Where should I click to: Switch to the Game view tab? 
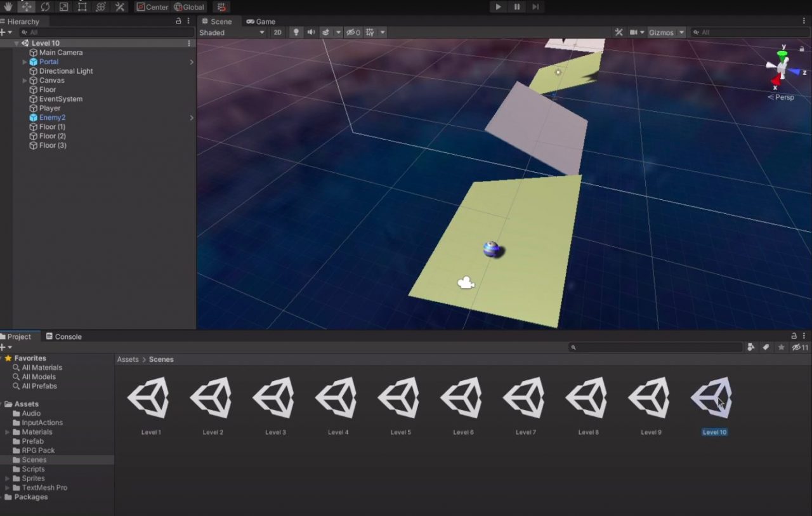coord(261,21)
